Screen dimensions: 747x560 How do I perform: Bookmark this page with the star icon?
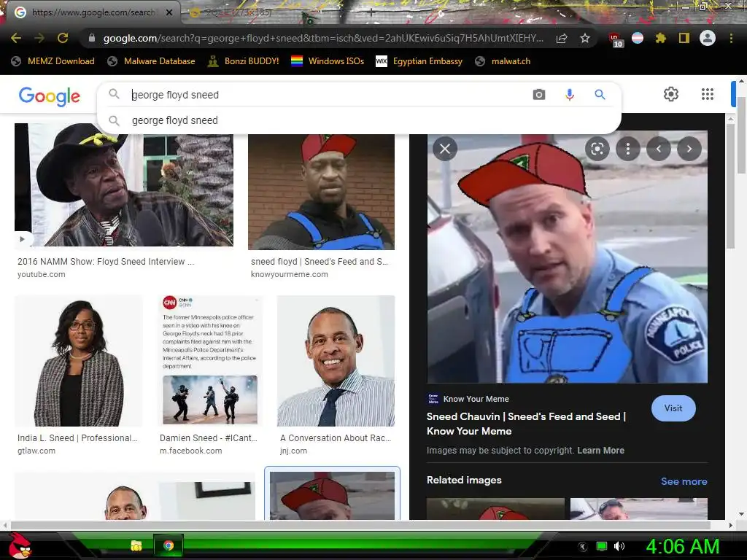tap(585, 38)
